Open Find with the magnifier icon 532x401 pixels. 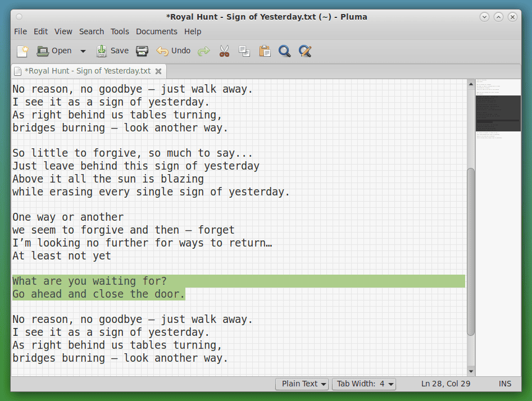[284, 51]
